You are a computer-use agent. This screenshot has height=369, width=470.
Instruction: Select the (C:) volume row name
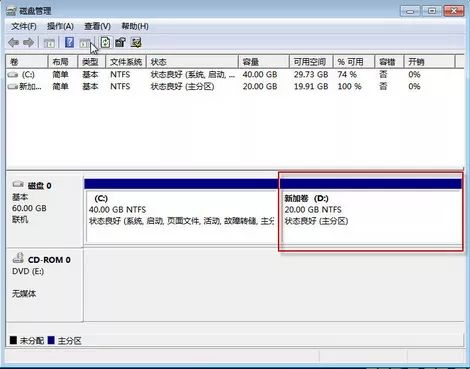tap(28, 75)
